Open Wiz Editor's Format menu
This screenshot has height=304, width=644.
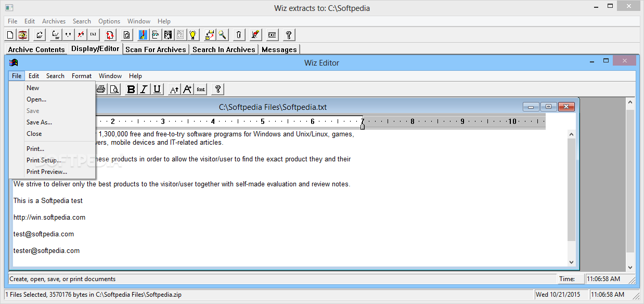tap(82, 76)
